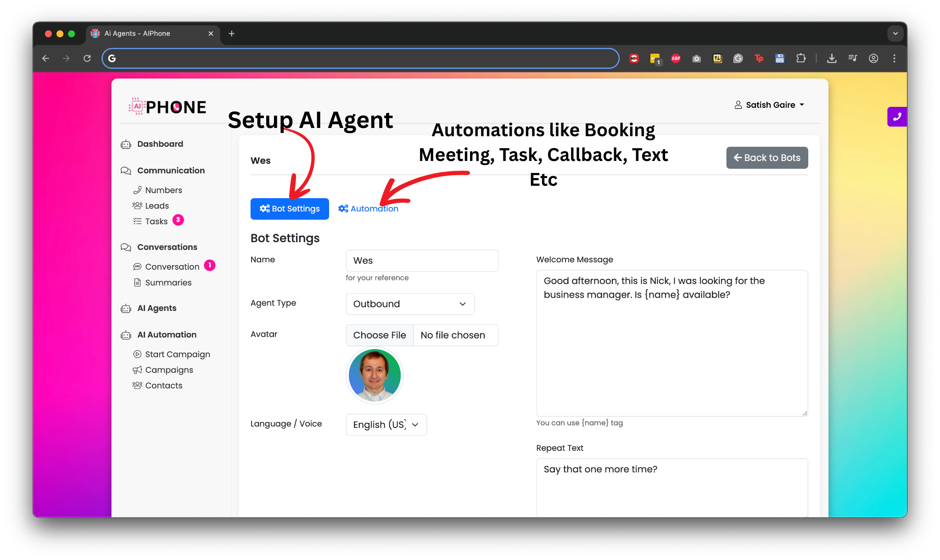Close the Ai Agents - AIPhone tab
The height and width of the screenshot is (560, 940).
[x=211, y=33]
